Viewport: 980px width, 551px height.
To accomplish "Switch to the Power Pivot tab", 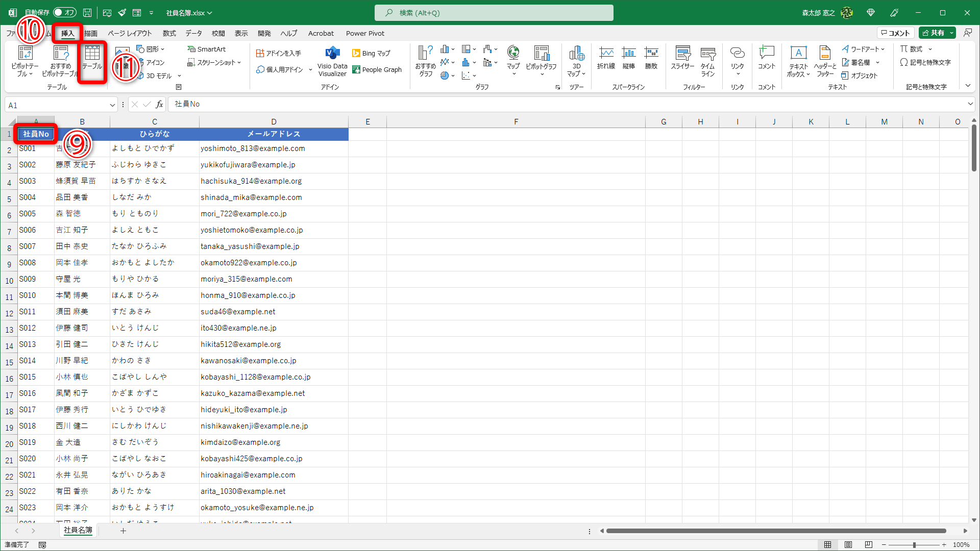I will [365, 33].
